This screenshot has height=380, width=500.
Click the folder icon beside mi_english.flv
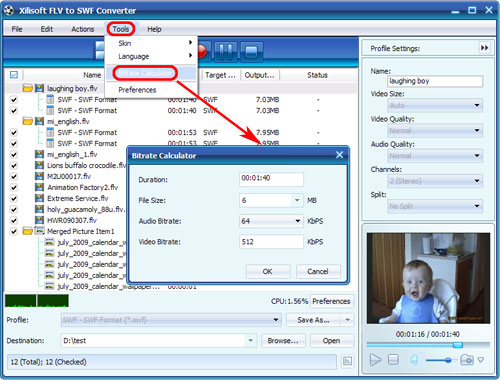28,121
